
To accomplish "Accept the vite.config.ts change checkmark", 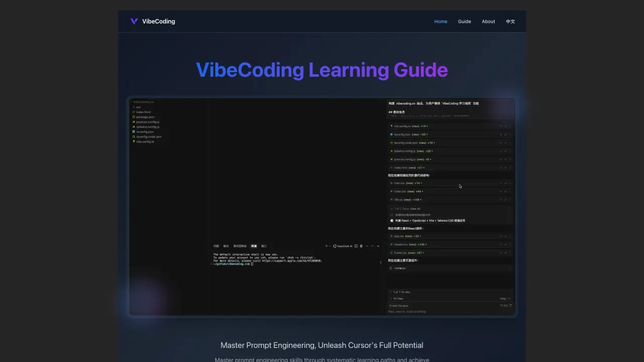I will (505, 126).
